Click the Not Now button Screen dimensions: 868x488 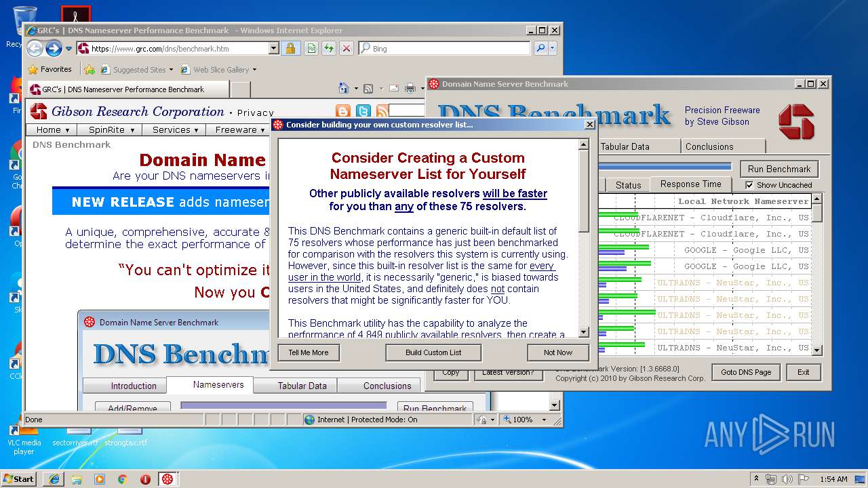pyautogui.click(x=558, y=352)
